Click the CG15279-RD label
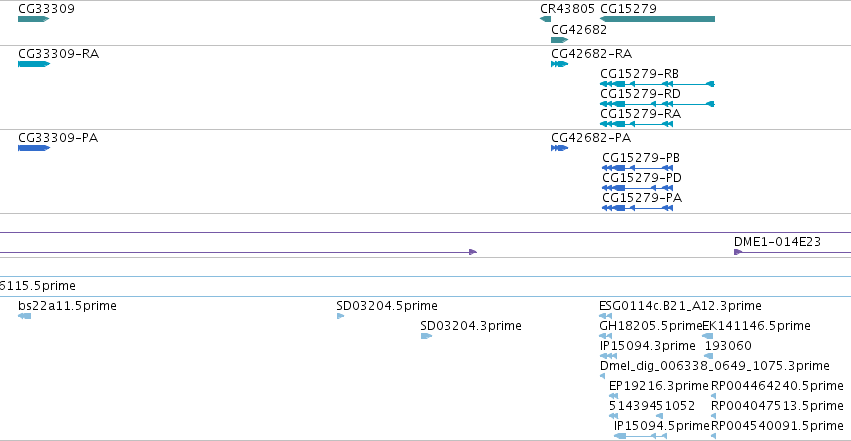Image resolution: width=851 pixels, height=441 pixels. (640, 94)
